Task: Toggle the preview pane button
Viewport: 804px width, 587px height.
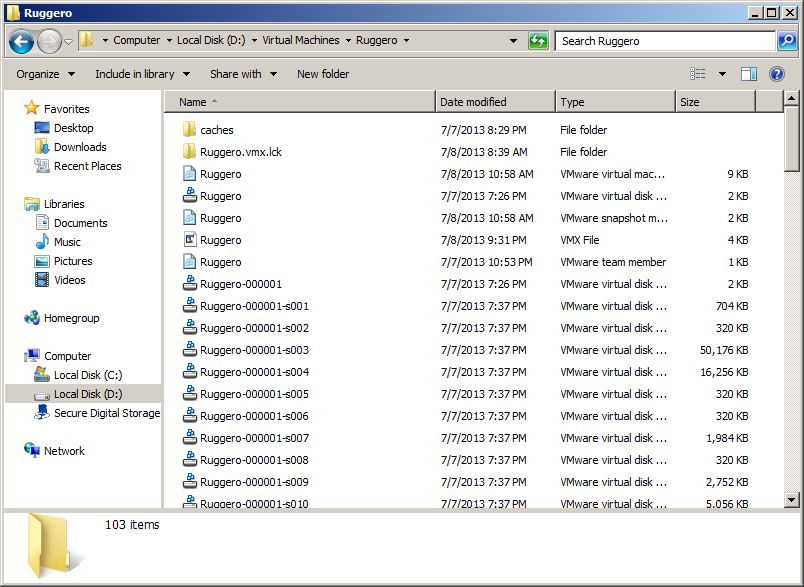Action: point(748,74)
